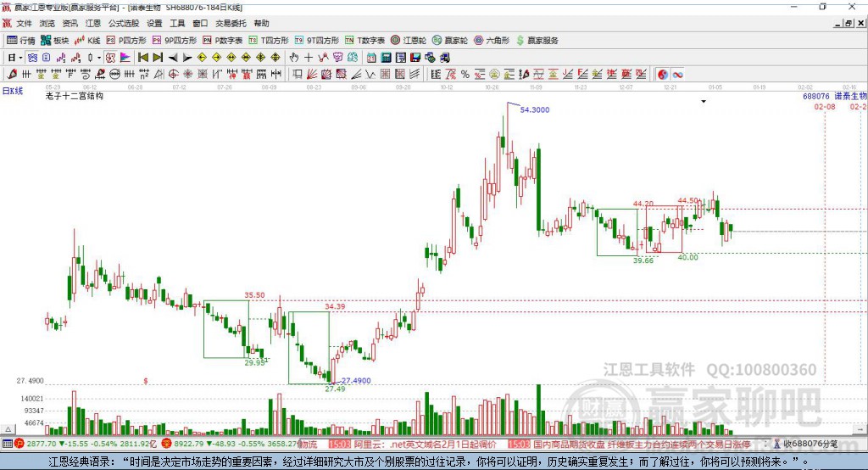Click the infinity loop icon
The width and height of the screenshot is (868, 470).
(x=677, y=75)
